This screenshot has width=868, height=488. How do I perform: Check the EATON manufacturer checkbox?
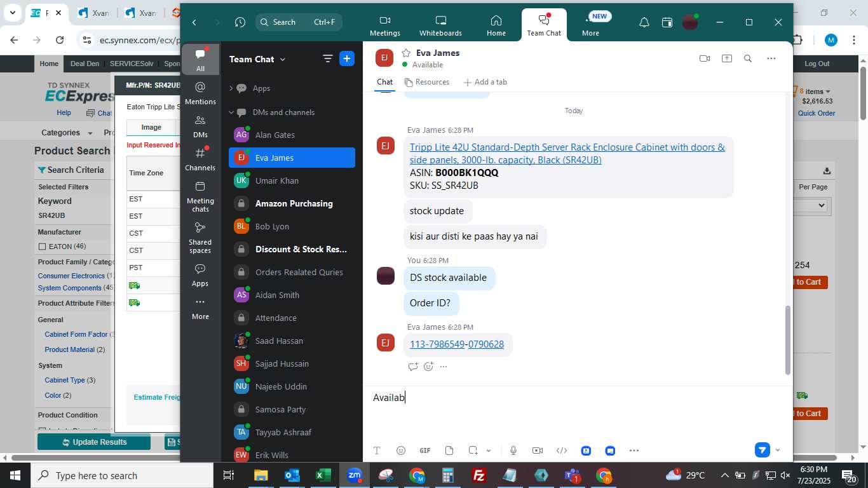click(x=42, y=247)
